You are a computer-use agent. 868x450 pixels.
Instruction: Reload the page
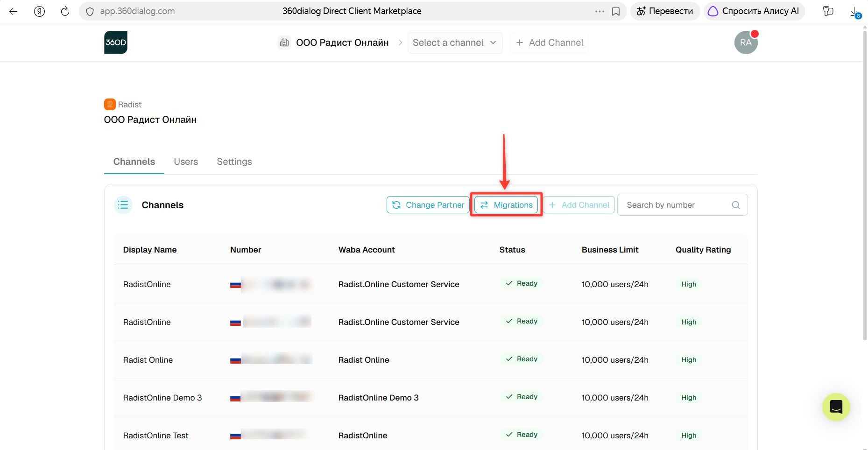pos(65,11)
